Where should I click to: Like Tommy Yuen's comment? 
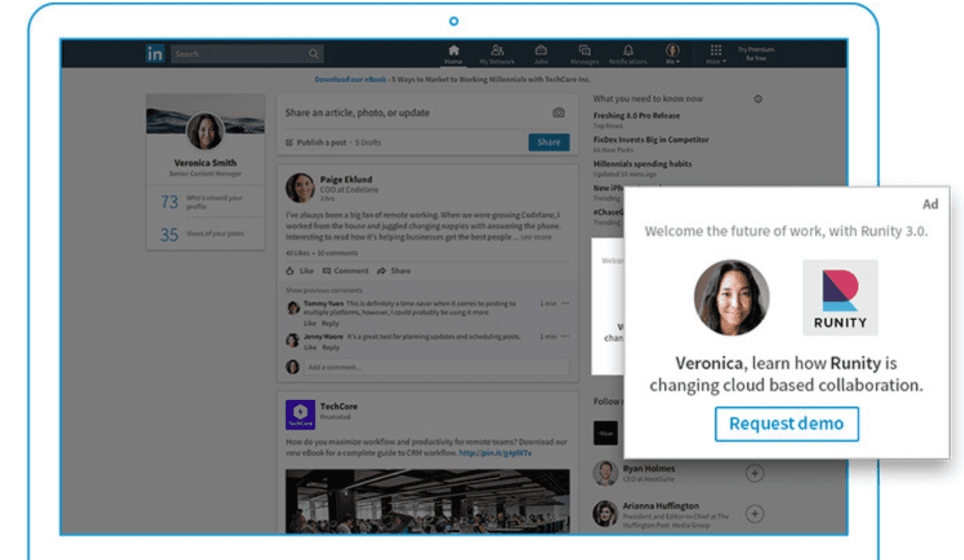point(310,323)
